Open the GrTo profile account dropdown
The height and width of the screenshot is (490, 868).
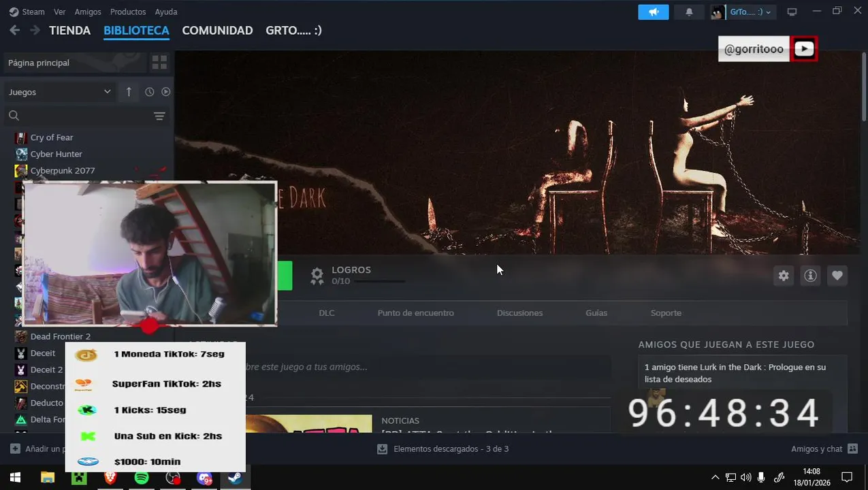743,12
